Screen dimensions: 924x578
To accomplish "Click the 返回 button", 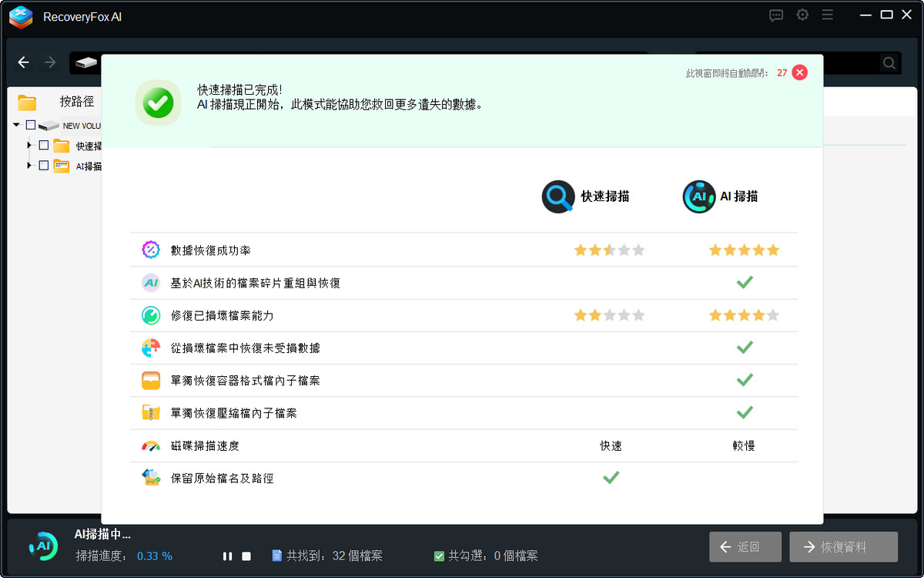I will [x=745, y=546].
